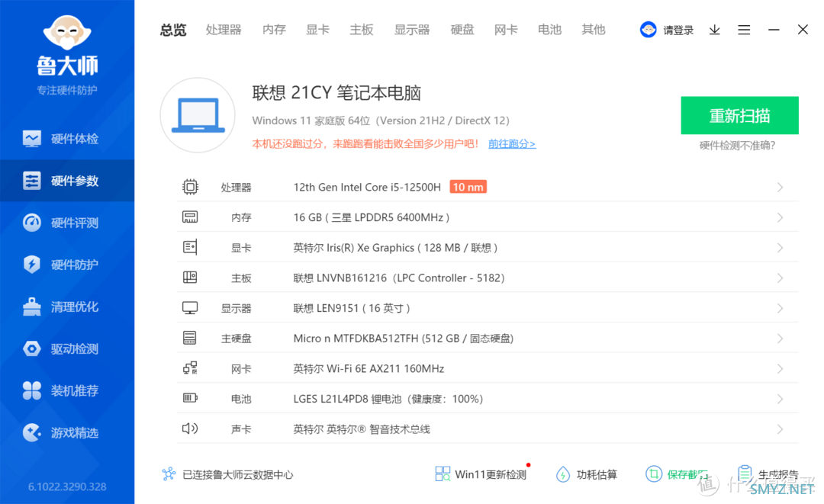The image size is (824, 504).
Task: Click the monitor display icon
Action: pyautogui.click(x=190, y=307)
